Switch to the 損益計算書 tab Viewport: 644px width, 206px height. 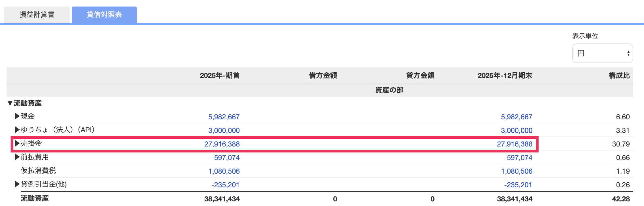click(37, 15)
